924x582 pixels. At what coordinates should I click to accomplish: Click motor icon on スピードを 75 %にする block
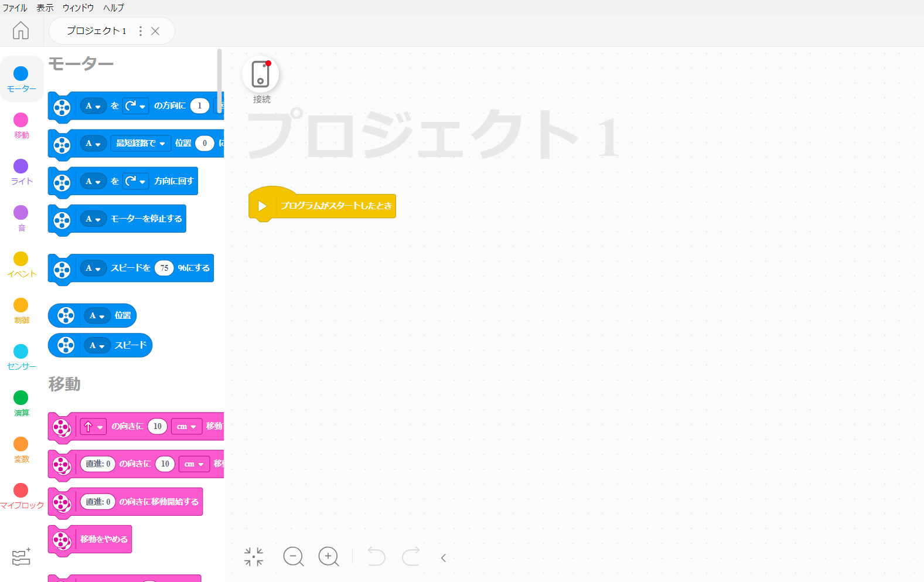click(x=62, y=269)
